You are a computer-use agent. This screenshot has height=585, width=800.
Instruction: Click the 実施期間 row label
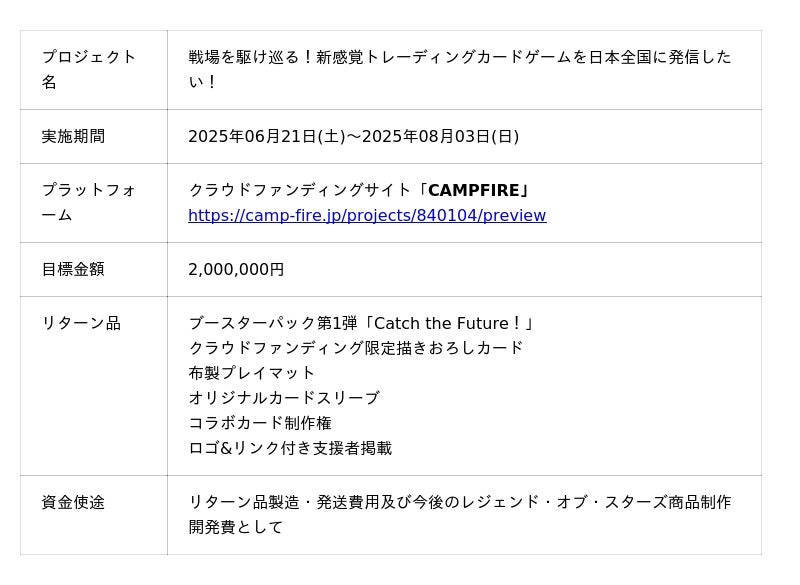[73, 136]
